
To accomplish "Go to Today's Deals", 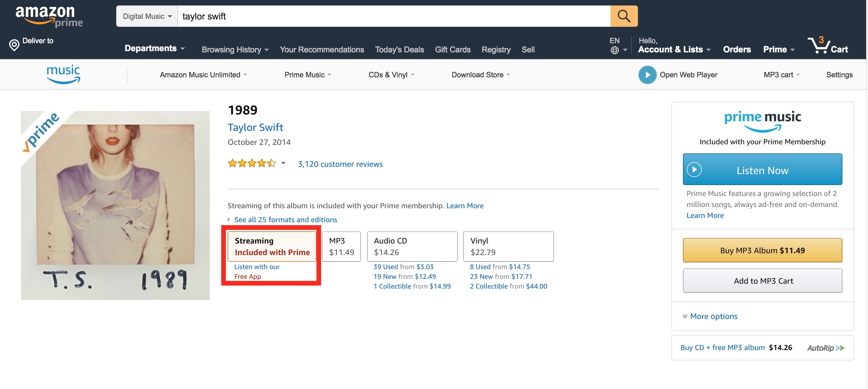I will 399,50.
